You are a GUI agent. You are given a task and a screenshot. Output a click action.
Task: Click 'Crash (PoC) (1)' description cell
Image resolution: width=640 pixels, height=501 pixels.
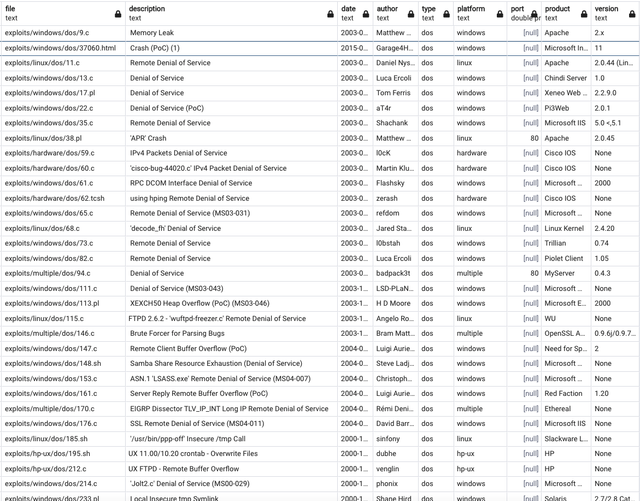pos(231,48)
